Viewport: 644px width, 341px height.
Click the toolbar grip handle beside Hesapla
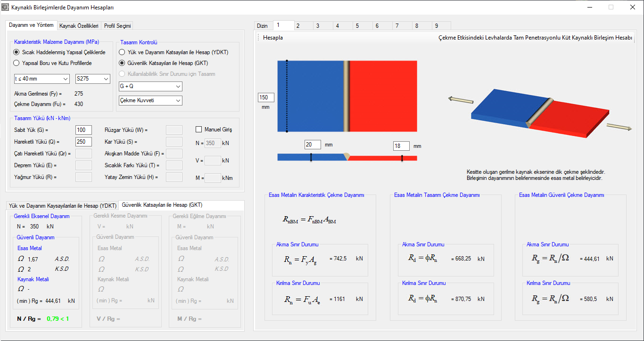tap(258, 38)
